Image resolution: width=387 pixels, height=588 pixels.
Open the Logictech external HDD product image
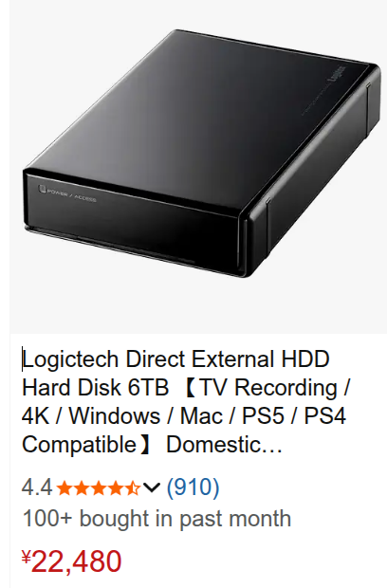click(x=198, y=167)
